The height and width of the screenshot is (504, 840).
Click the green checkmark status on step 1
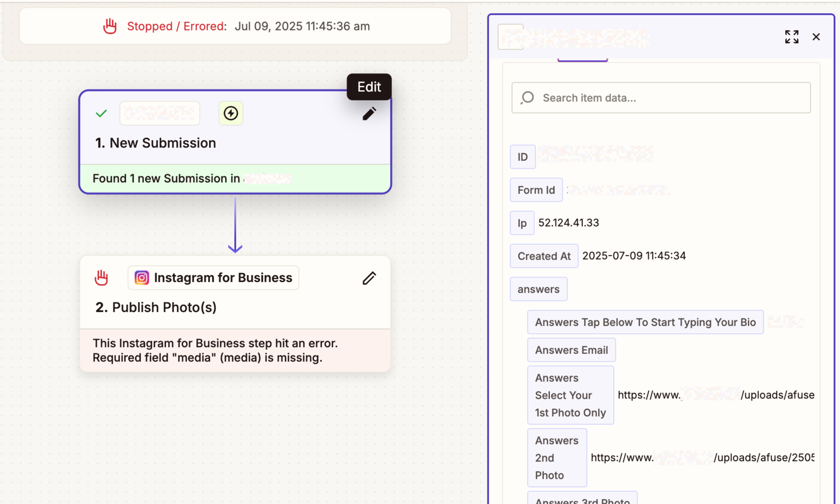pos(101,114)
